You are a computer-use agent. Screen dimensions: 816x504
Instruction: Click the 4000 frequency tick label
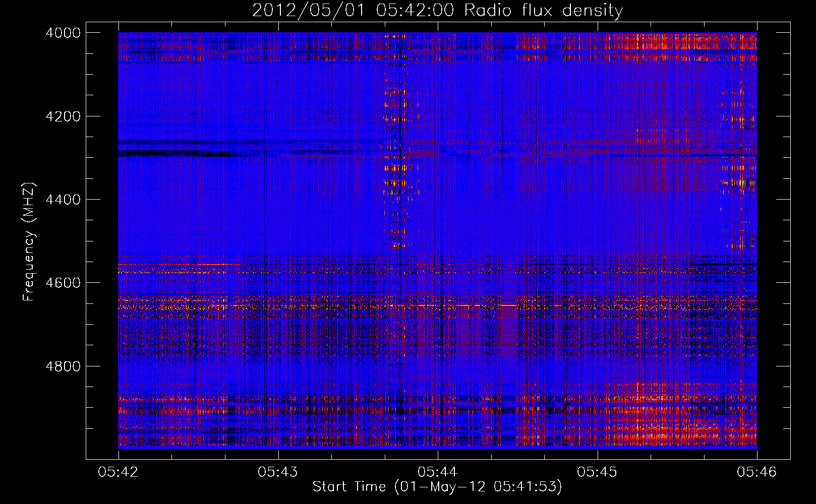click(63, 33)
